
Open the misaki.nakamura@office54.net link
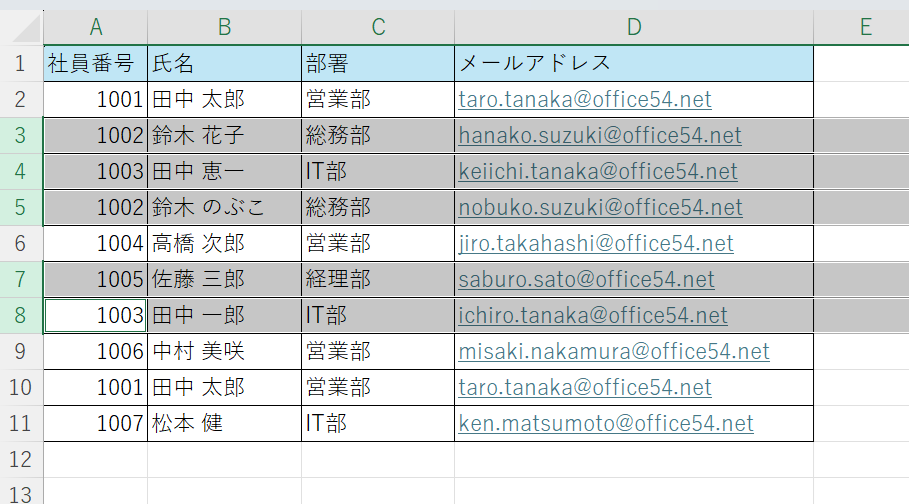click(x=614, y=351)
